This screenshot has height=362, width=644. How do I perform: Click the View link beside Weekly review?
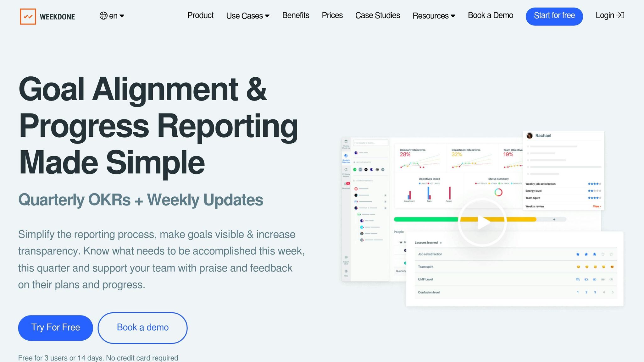tap(597, 206)
